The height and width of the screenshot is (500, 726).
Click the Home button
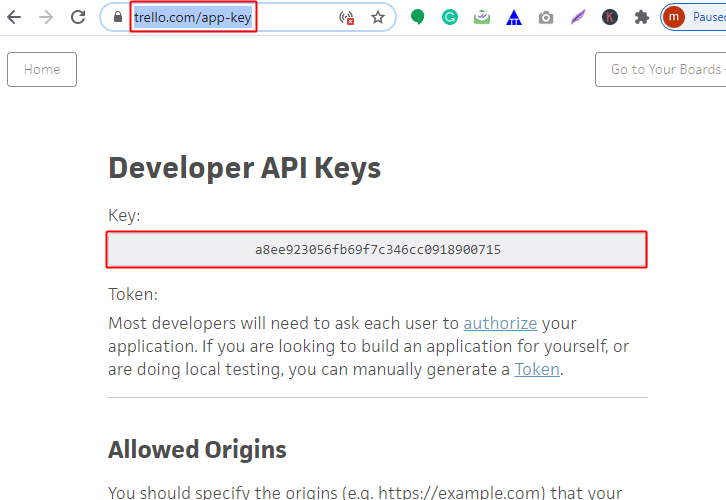pyautogui.click(x=42, y=69)
